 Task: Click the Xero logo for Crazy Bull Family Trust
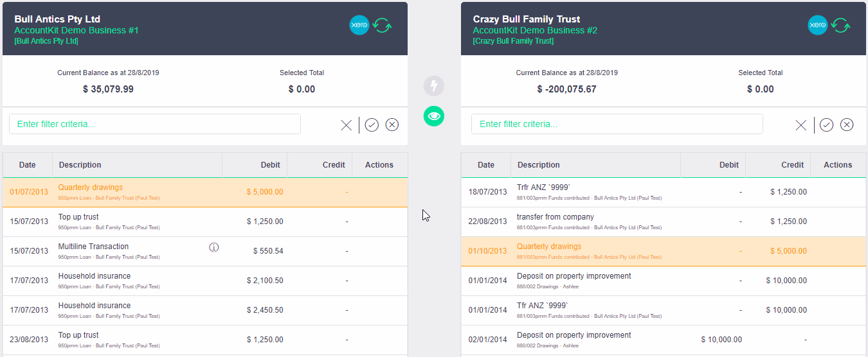(x=817, y=26)
